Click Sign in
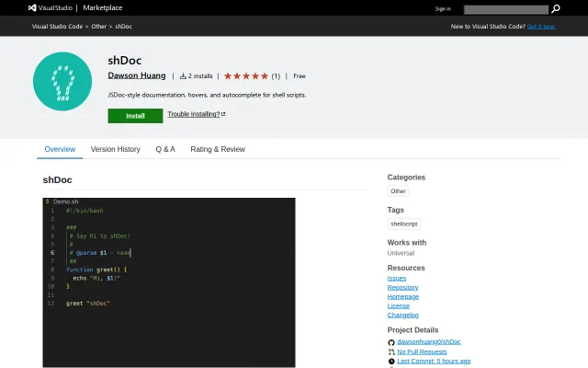588x368 pixels. pyautogui.click(x=443, y=8)
